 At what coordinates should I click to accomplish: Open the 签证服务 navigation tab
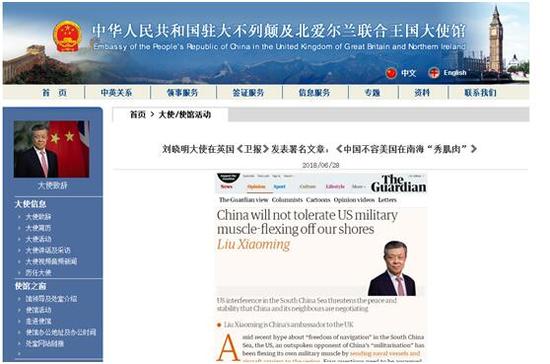(248, 93)
